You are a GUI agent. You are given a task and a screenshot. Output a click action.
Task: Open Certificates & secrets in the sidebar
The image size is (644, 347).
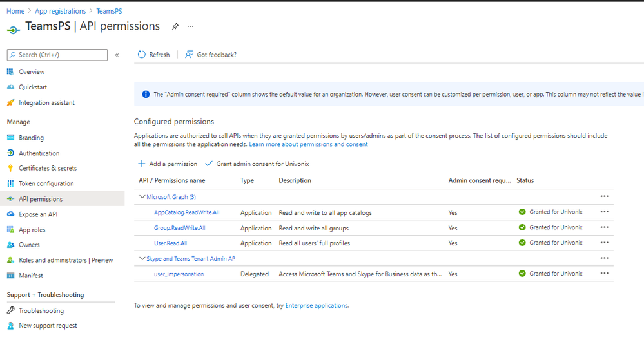tap(48, 168)
